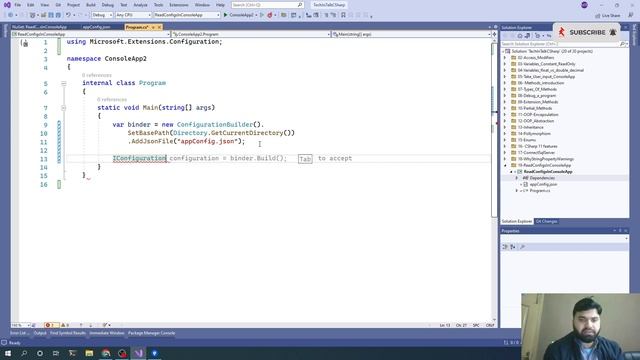
Task: Switch to Visual Studio taskbar icon
Action: 138,353
